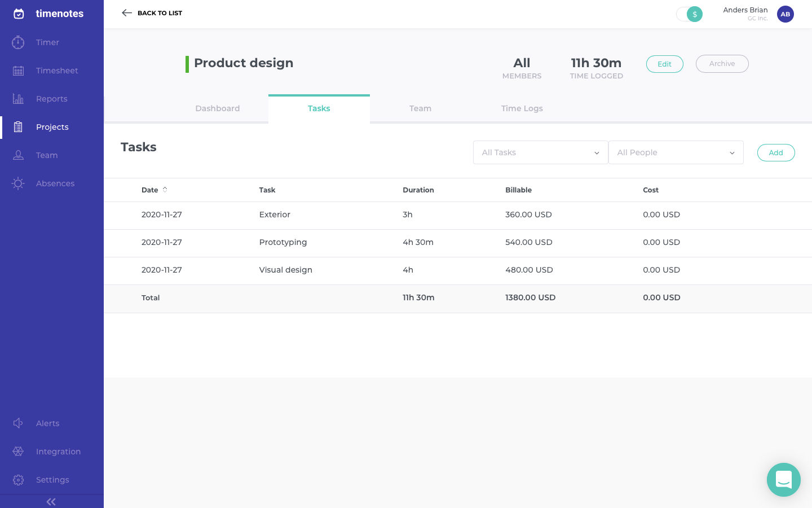The height and width of the screenshot is (508, 812).
Task: Click the total 11h 30m duration
Action: tap(419, 297)
